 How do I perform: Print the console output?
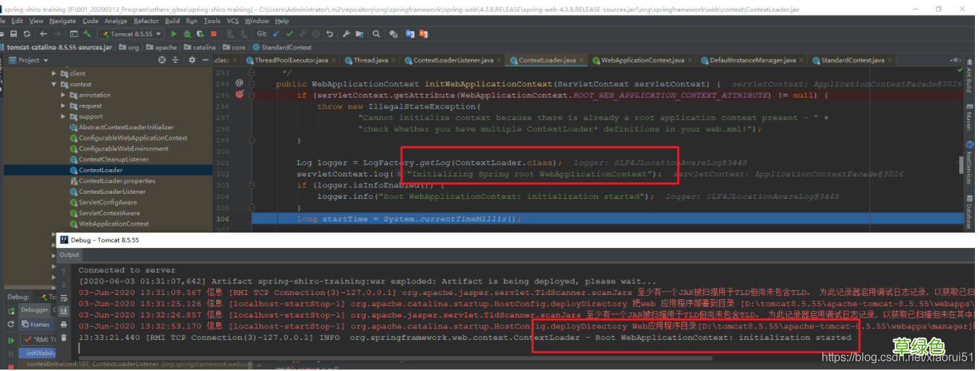coord(64,324)
